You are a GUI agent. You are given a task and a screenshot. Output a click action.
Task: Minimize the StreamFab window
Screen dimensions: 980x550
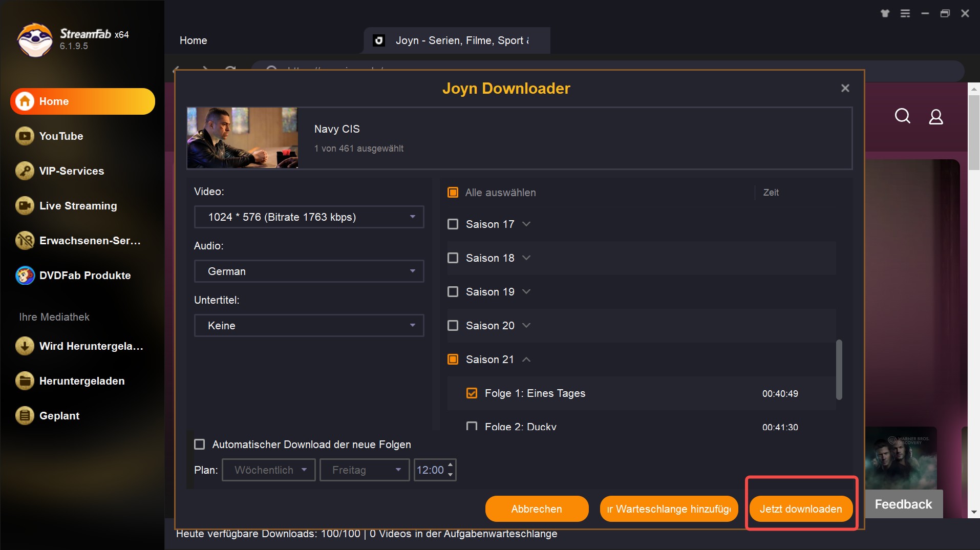click(925, 13)
